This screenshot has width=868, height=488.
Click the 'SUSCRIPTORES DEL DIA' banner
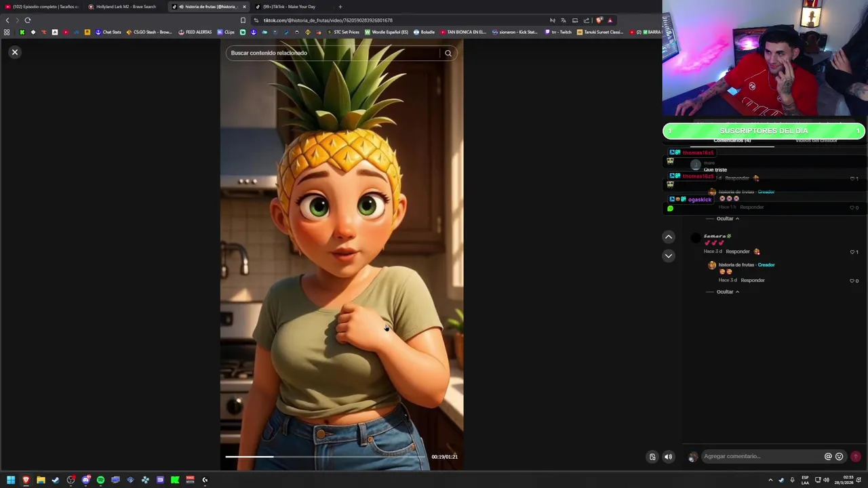(764, 131)
